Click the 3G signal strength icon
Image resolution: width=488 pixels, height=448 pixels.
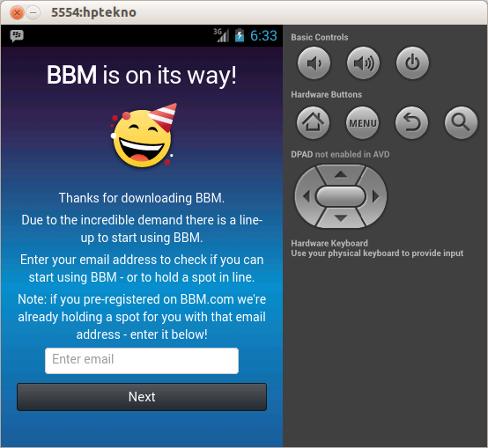click(x=221, y=35)
